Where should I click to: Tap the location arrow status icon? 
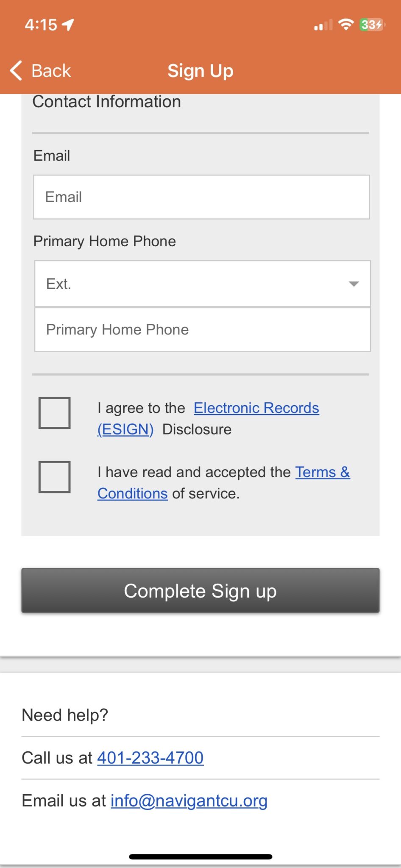coord(68,25)
